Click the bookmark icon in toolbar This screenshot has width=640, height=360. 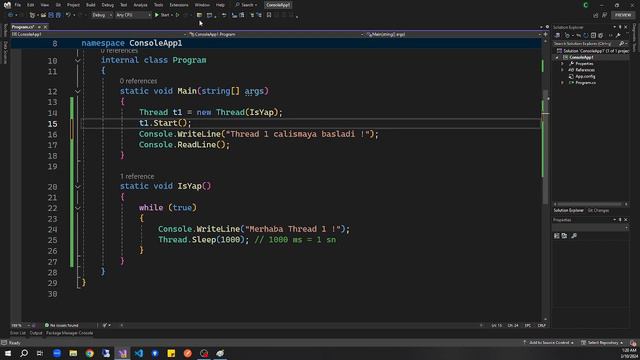point(269,15)
